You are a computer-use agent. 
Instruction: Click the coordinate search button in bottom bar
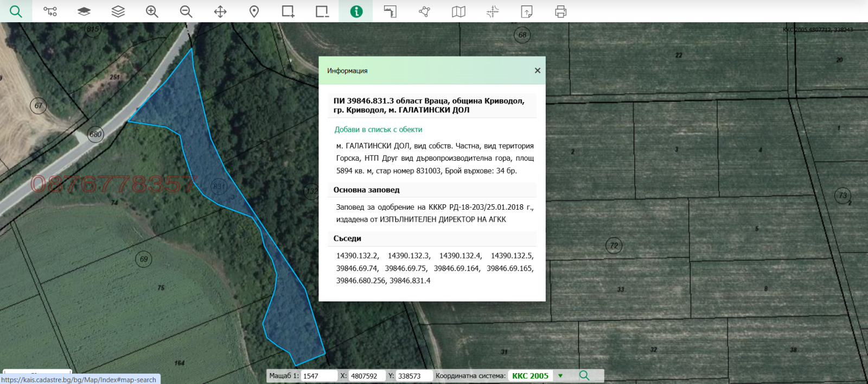(x=584, y=376)
